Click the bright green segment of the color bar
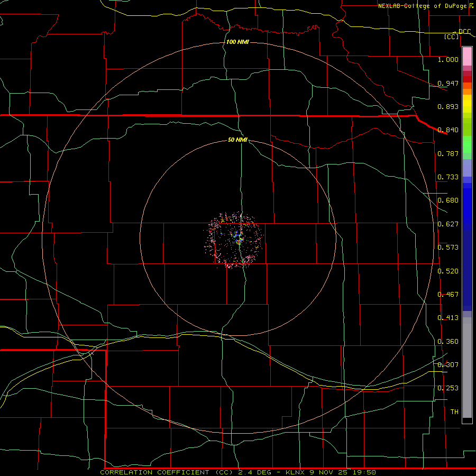Screen dimensions: 476x476 467,144
